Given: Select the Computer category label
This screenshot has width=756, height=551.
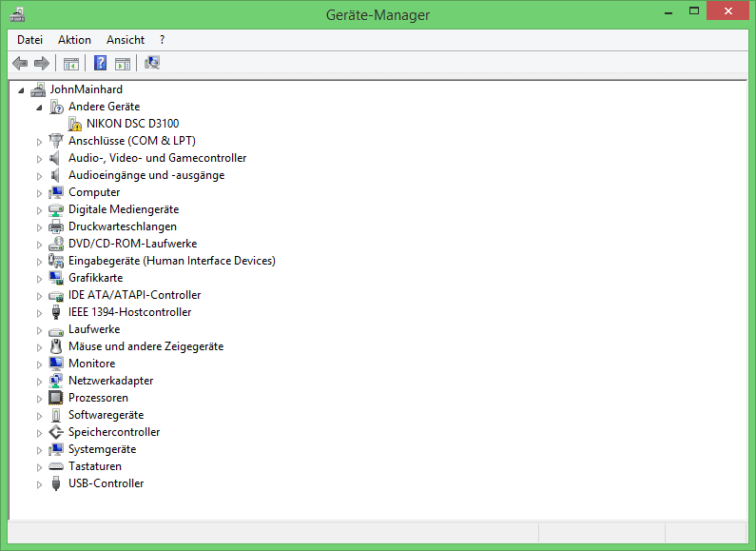Looking at the screenshot, I should [94, 192].
